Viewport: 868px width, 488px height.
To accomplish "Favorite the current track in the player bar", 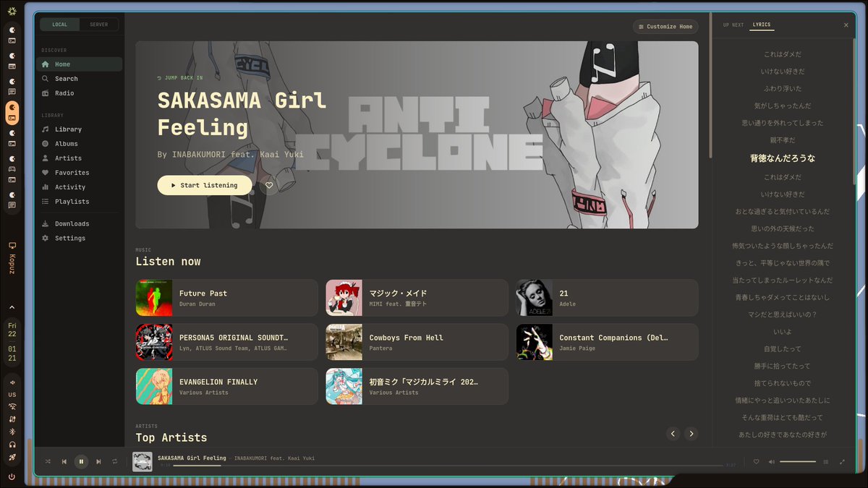I will point(757,461).
